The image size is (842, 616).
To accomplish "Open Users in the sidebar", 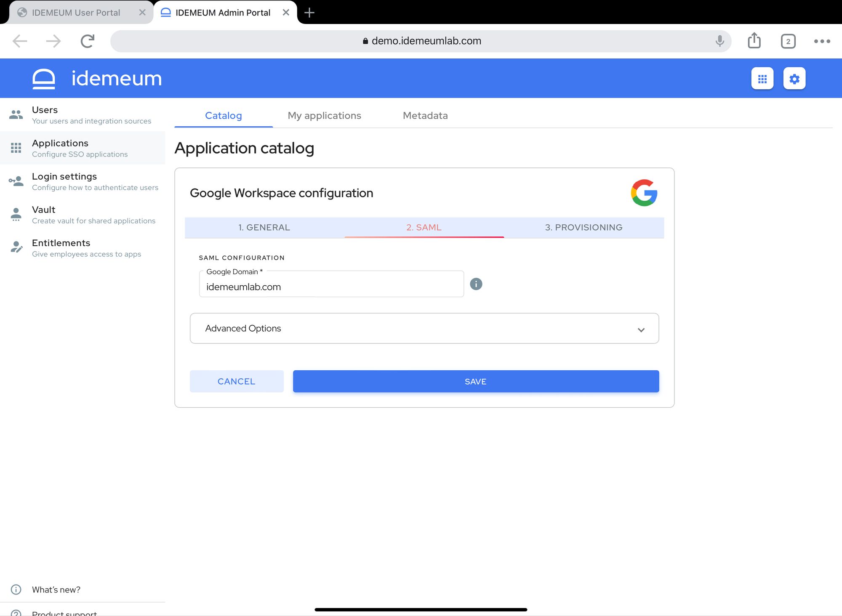I will 83,115.
